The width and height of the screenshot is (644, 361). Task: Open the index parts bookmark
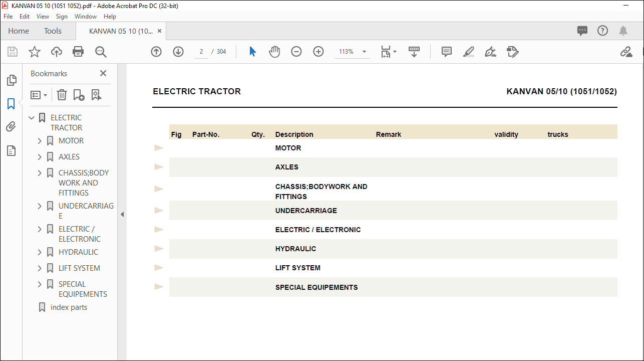pyautogui.click(x=69, y=307)
